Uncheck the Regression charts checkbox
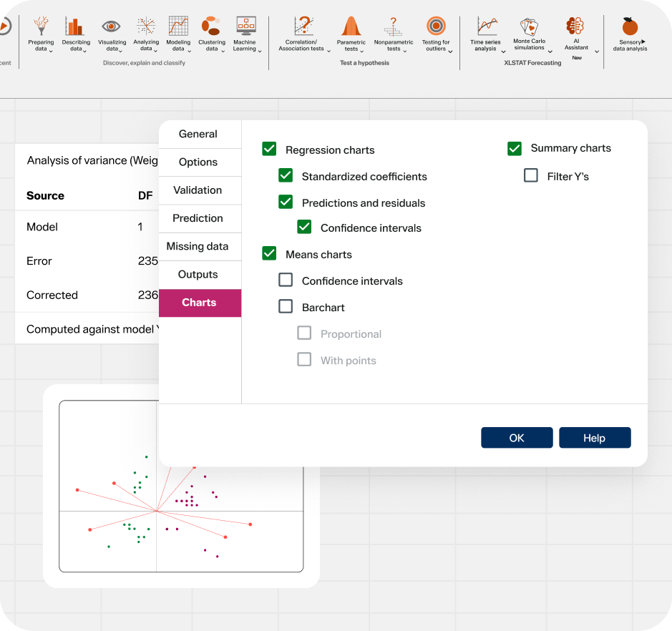 click(x=269, y=150)
